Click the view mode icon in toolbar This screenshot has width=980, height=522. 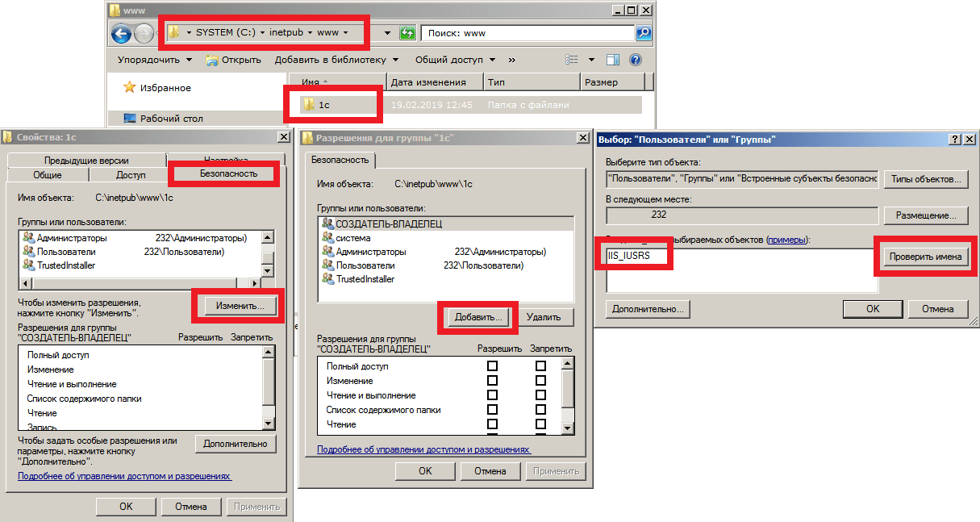pos(573,60)
